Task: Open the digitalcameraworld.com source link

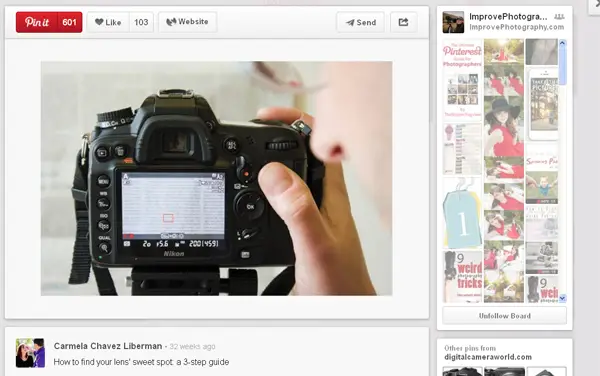Action: pos(488,357)
